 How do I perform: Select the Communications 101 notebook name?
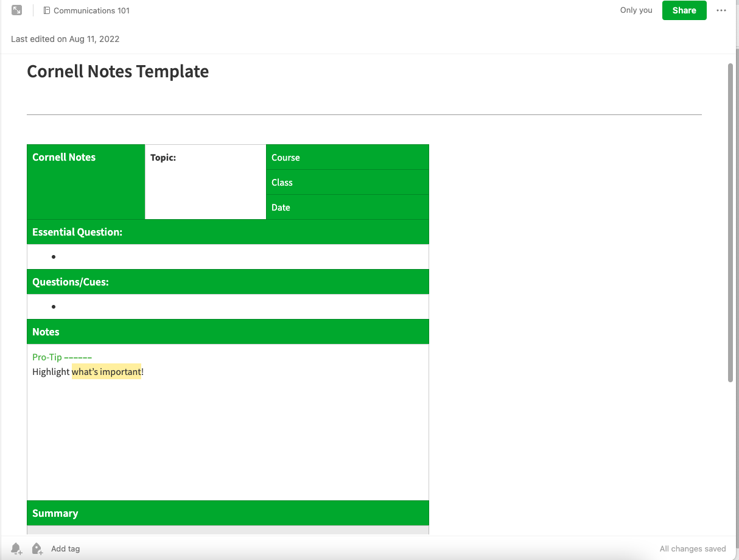(x=91, y=10)
